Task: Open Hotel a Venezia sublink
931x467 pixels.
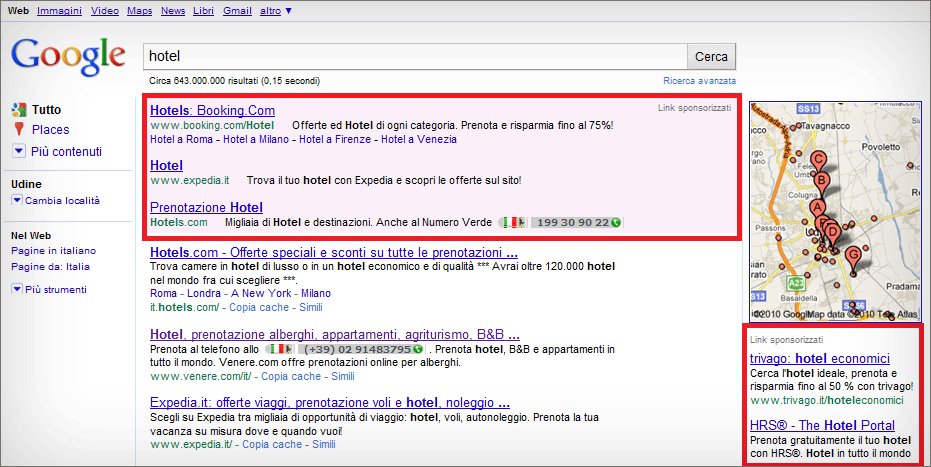Action: 419,139
